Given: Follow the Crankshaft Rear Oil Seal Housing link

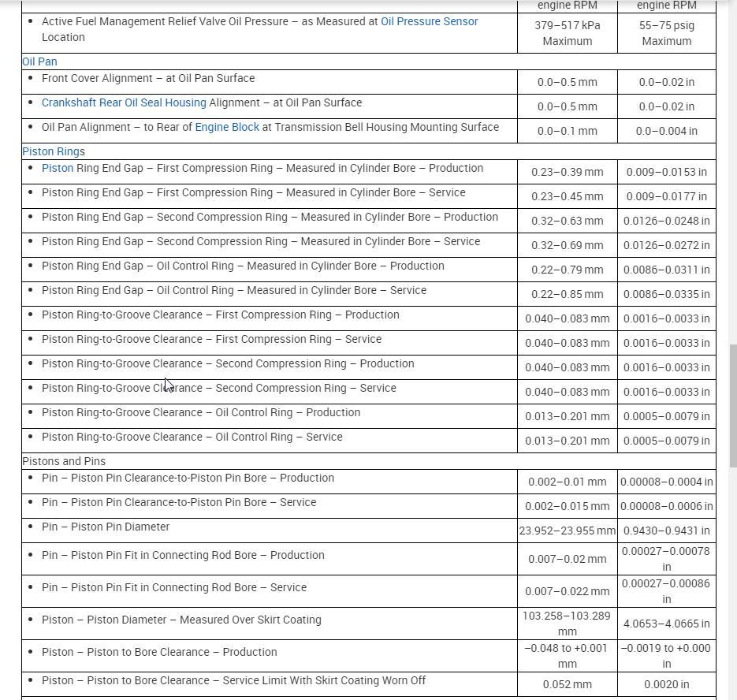Looking at the screenshot, I should (124, 102).
